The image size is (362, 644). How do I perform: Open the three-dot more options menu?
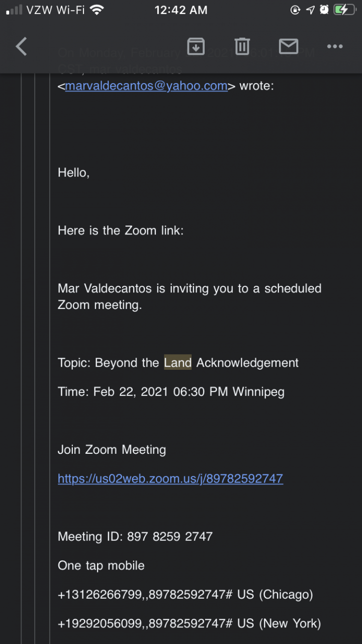335,46
